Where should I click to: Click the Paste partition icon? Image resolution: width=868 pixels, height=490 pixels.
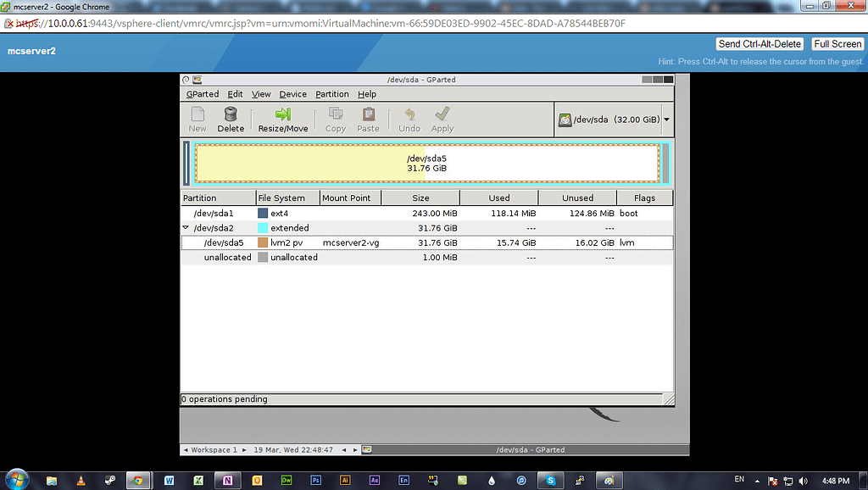pyautogui.click(x=368, y=119)
